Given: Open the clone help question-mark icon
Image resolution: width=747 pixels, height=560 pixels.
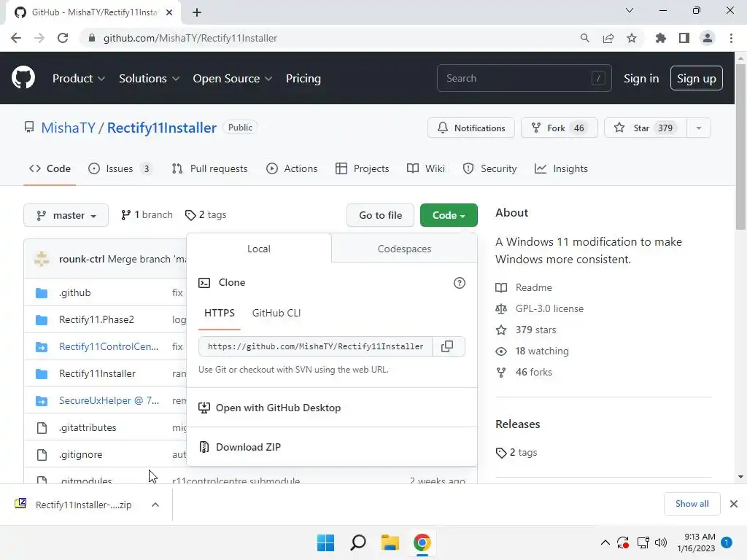Looking at the screenshot, I should tap(460, 283).
